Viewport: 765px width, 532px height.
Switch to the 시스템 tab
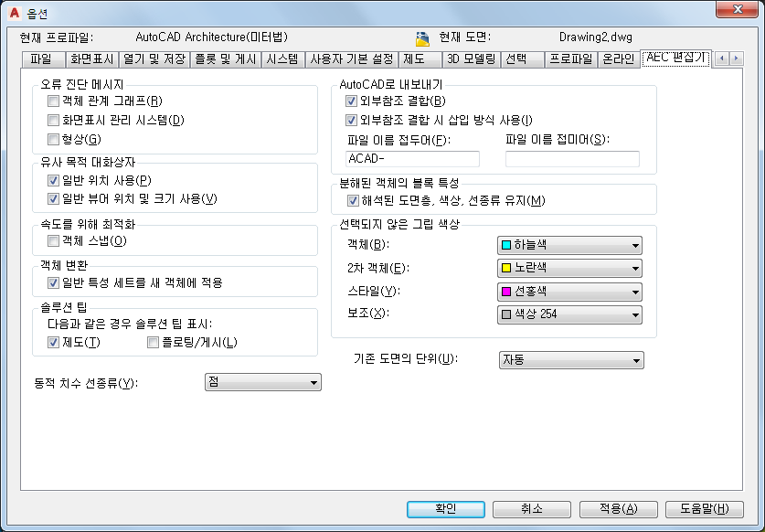tap(283, 59)
